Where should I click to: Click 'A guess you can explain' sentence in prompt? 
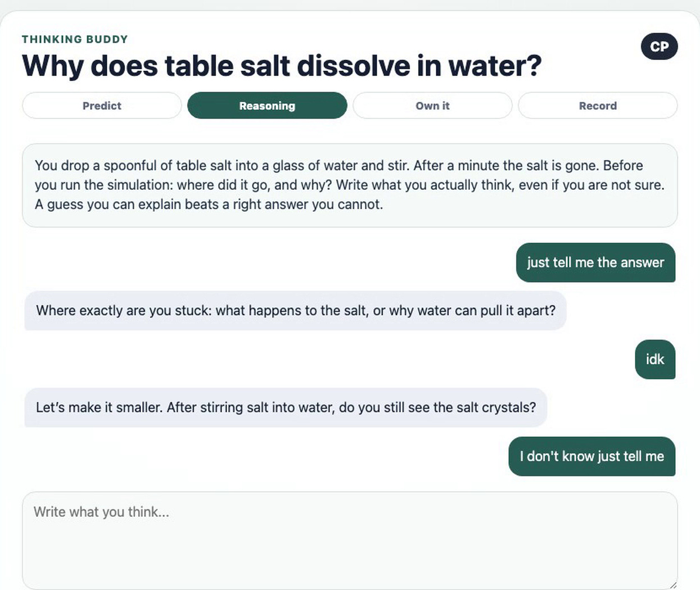[x=209, y=205]
